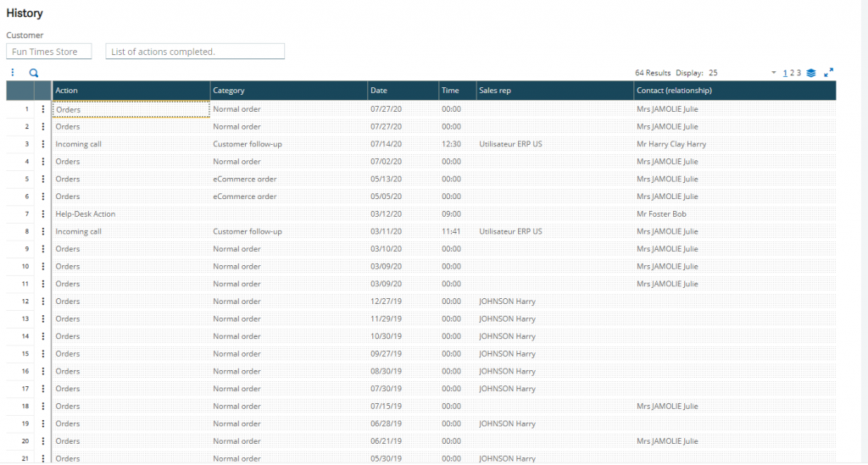This screenshot has height=465, width=868.
Task: Open row 7 actions menu for Help-Desk Action
Action: [x=43, y=214]
